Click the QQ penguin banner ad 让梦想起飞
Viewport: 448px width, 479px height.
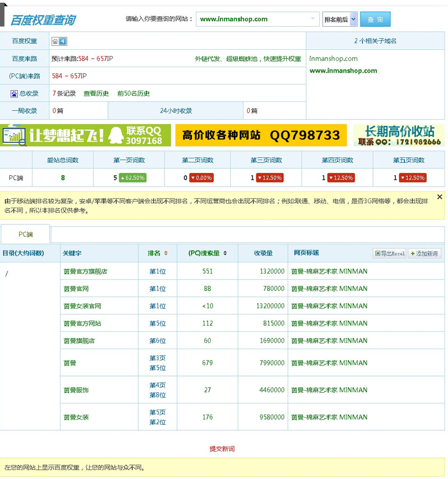pyautogui.click(x=84, y=135)
